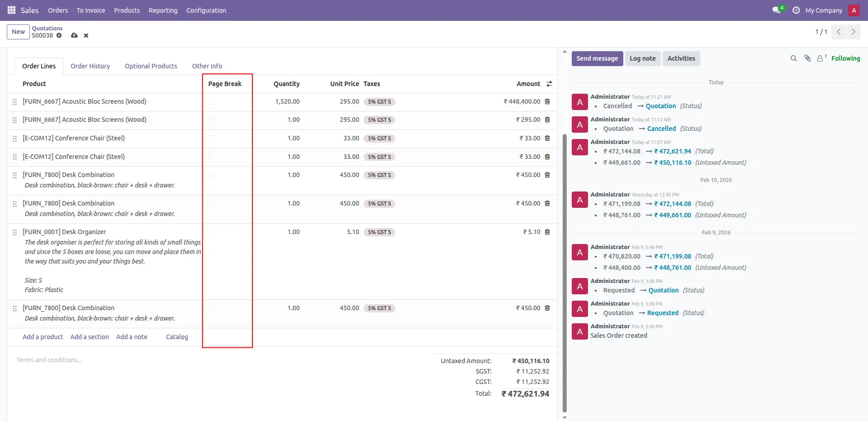868x422 pixels.
Task: Click the paperclip attachments icon
Action: (x=807, y=58)
